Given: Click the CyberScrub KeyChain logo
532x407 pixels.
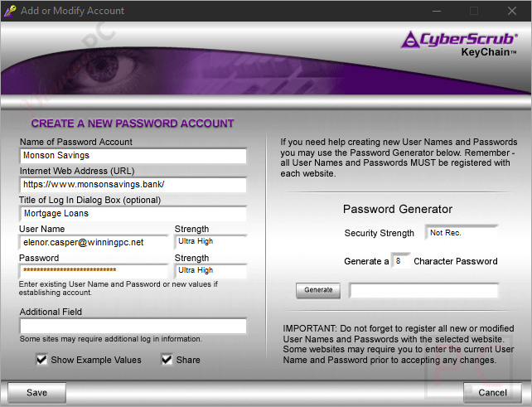Looking at the screenshot, I should point(459,41).
